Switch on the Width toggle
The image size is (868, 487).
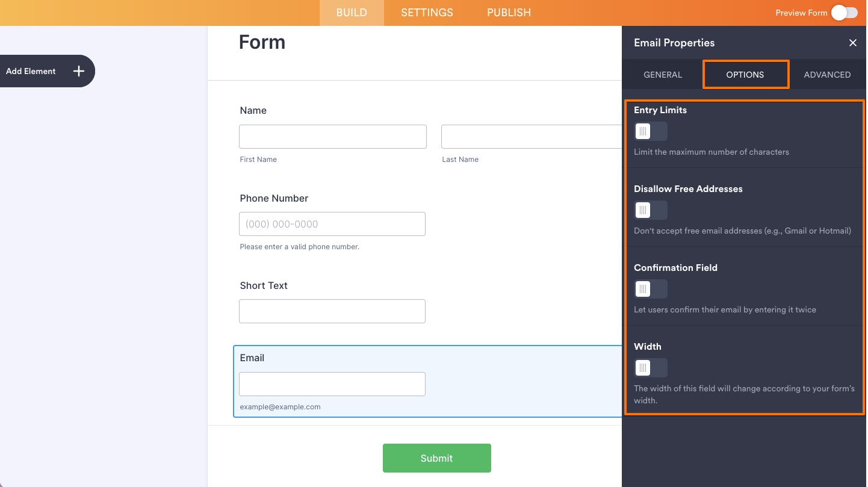(651, 368)
